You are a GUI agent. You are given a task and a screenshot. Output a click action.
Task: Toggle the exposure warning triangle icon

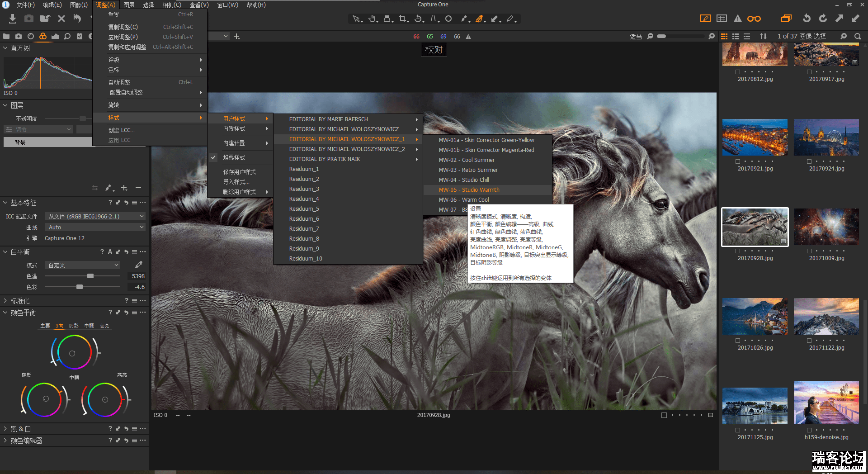point(738,19)
